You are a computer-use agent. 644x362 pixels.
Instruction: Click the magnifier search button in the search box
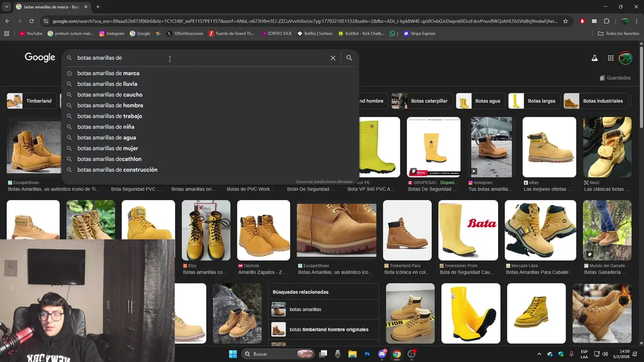[x=349, y=58]
